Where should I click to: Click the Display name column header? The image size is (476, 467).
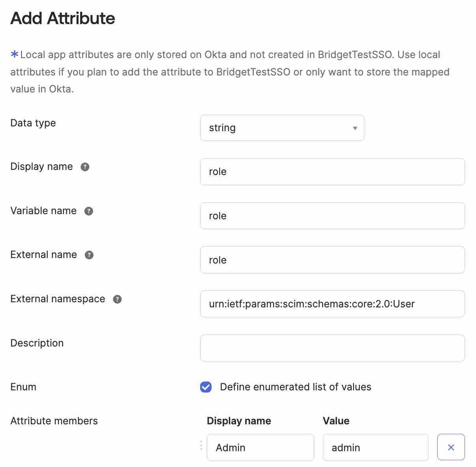pyautogui.click(x=239, y=421)
